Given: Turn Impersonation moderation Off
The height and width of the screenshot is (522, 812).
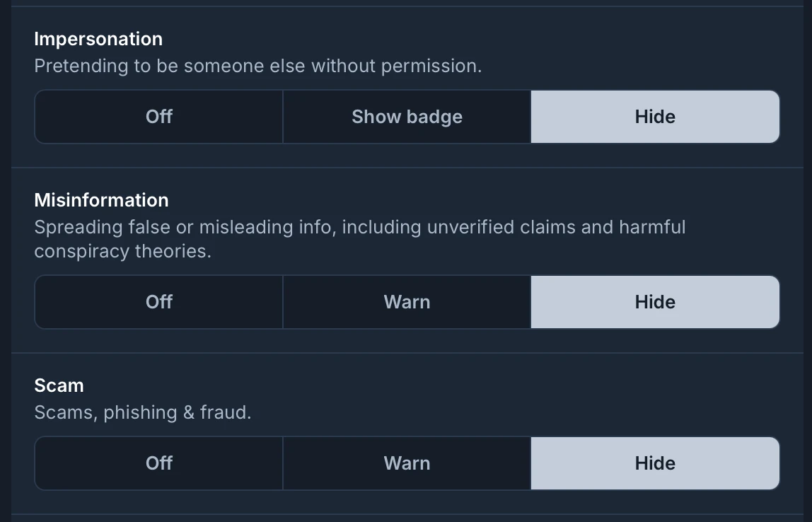Looking at the screenshot, I should [159, 117].
